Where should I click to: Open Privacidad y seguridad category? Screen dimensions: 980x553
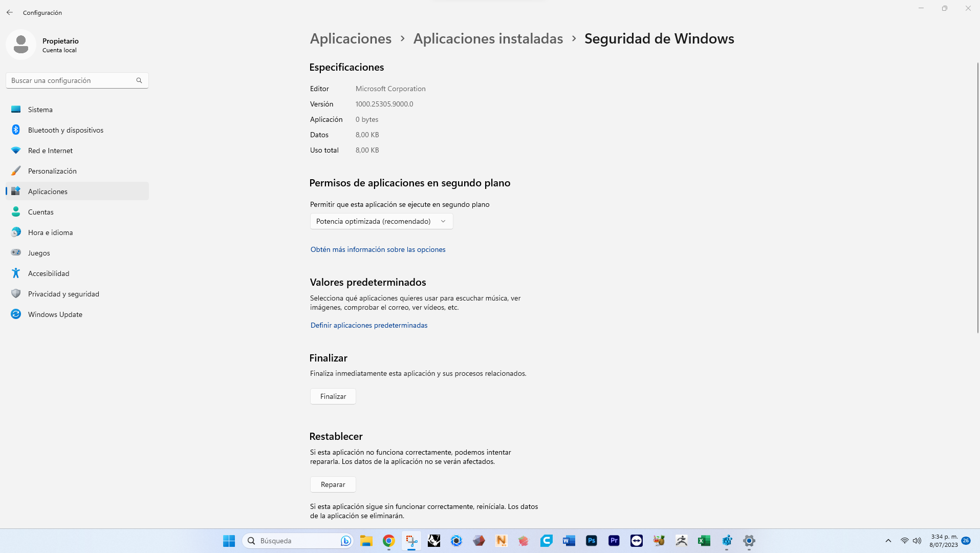pos(77,294)
